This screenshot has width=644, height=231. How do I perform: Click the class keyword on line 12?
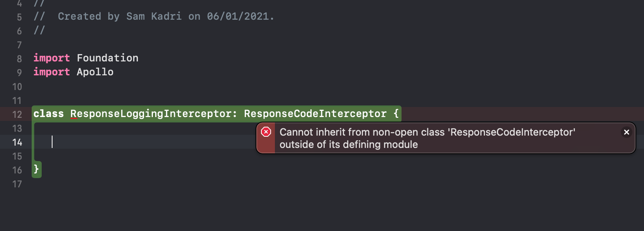(49, 114)
